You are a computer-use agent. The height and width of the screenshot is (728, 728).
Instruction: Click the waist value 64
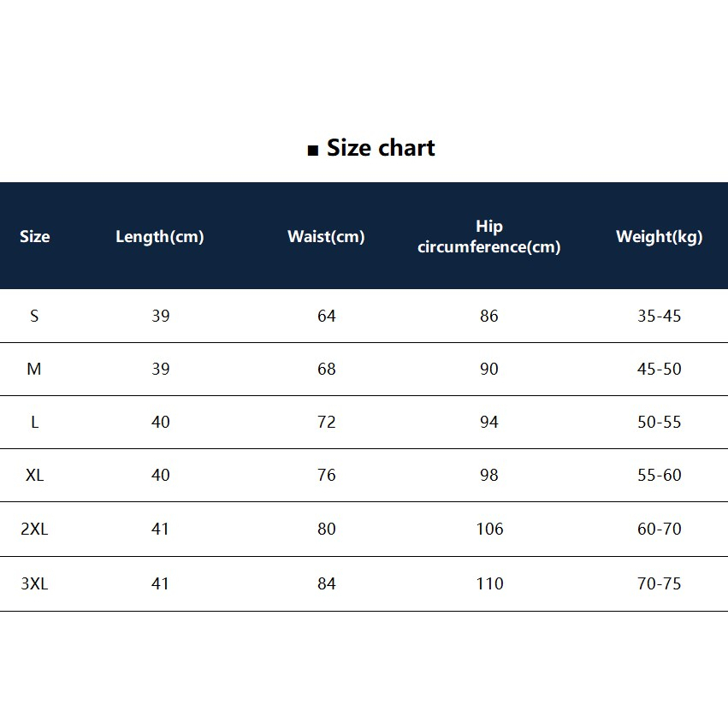[327, 316]
